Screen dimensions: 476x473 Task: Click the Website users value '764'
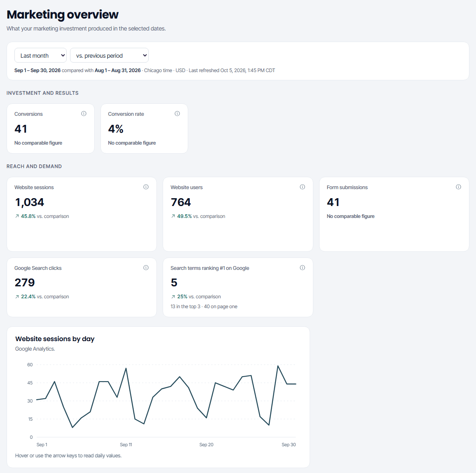coord(181,202)
